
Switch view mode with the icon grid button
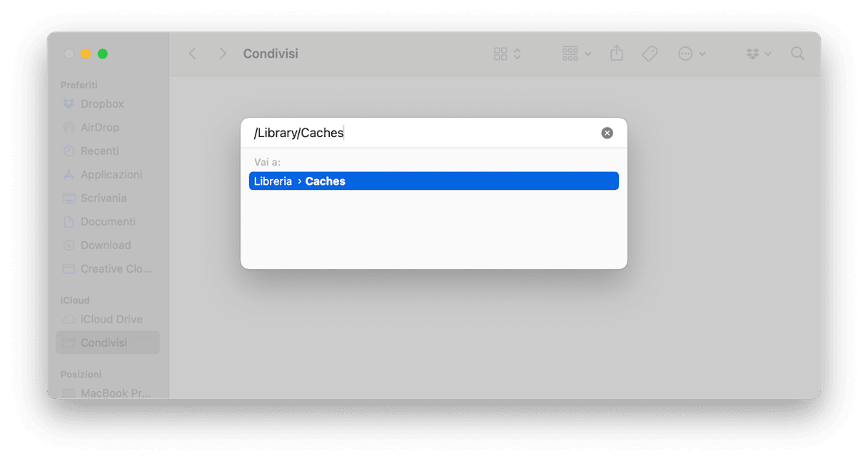click(508, 54)
